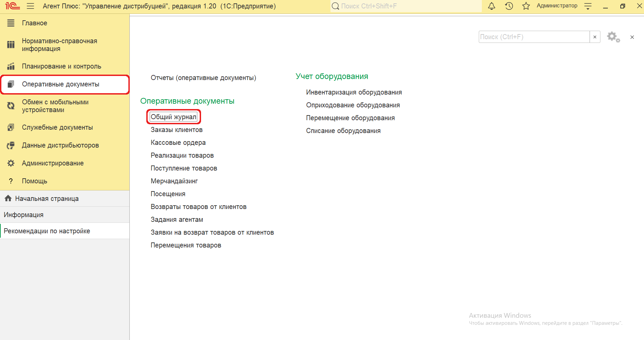Screen dimensions: 644x340
Task: Close the functions menu panel
Action: [632, 37]
